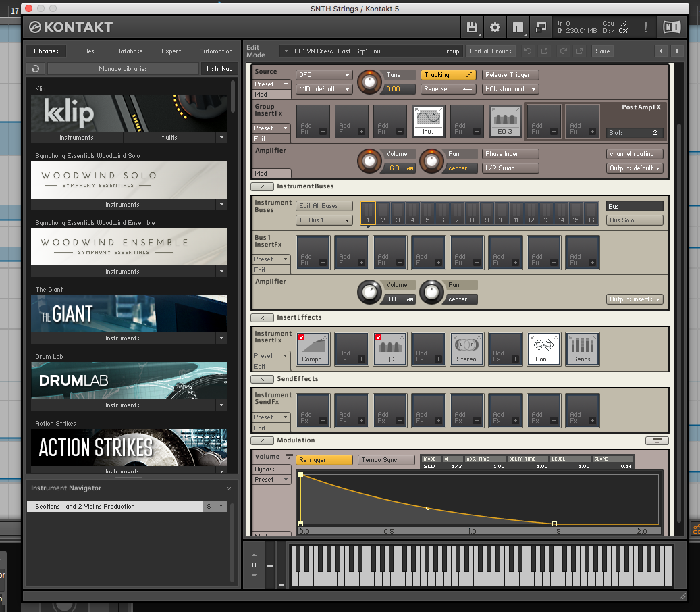700x612 pixels.
Task: Toggle the Tracking button
Action: pyautogui.click(x=448, y=75)
